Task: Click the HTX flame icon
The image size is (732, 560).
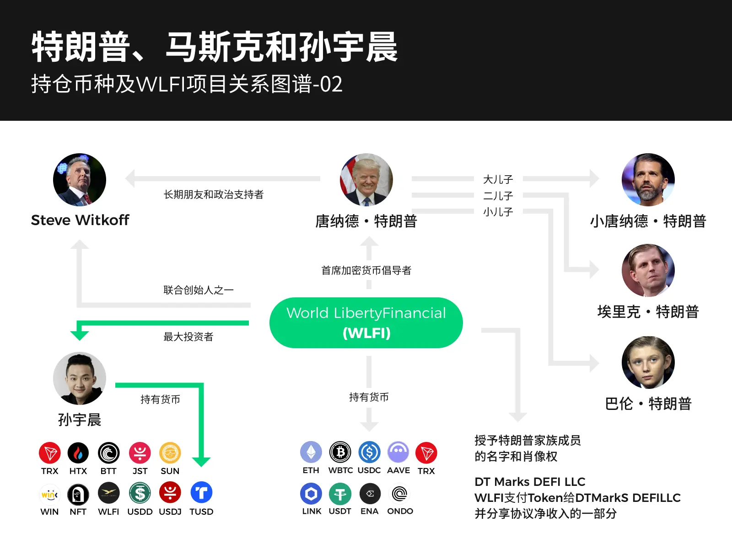Action: click(78, 453)
